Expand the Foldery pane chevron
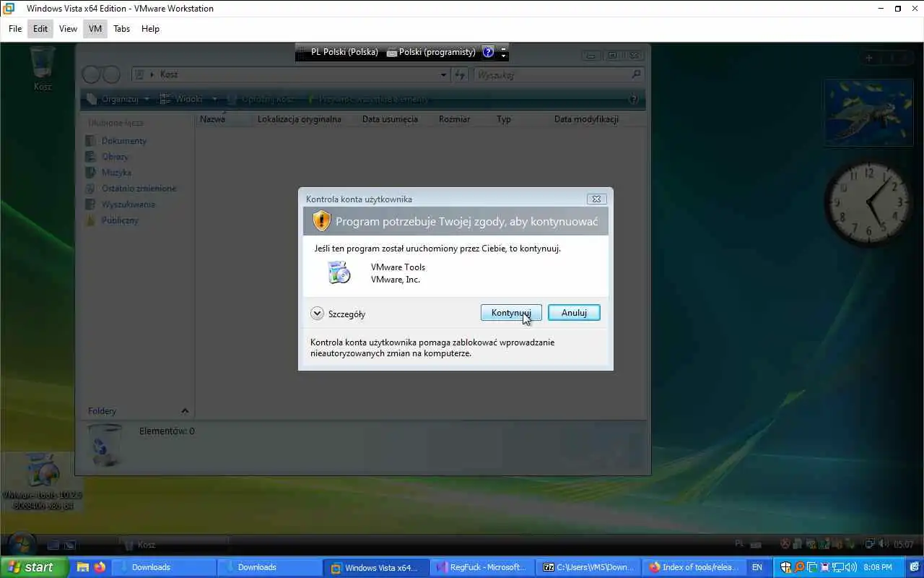This screenshot has height=578, width=924. (185, 411)
